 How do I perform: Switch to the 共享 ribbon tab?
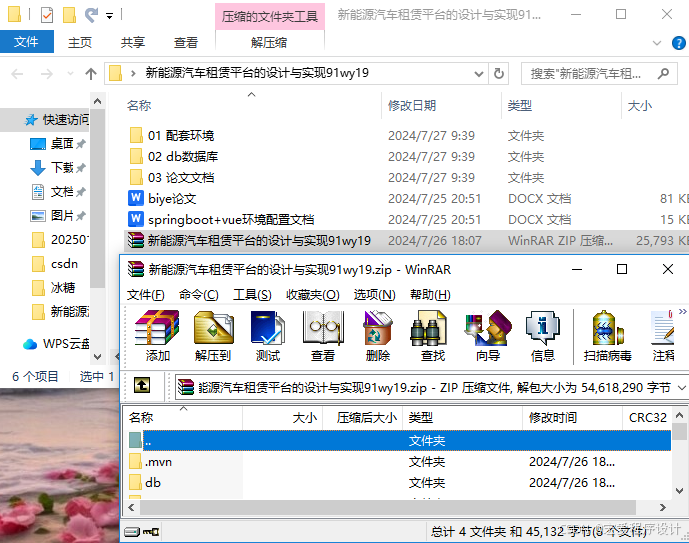[133, 43]
